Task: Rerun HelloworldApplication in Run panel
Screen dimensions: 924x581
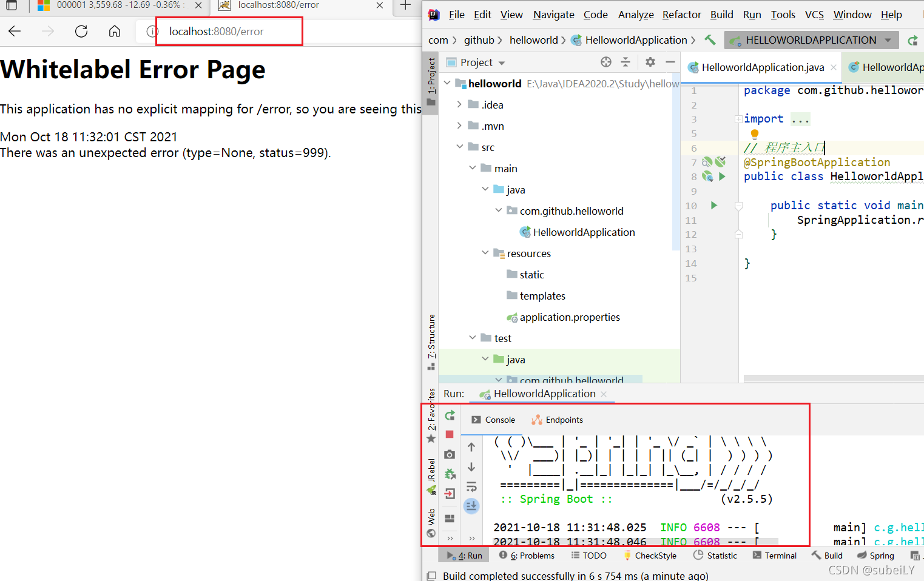Action: point(450,415)
